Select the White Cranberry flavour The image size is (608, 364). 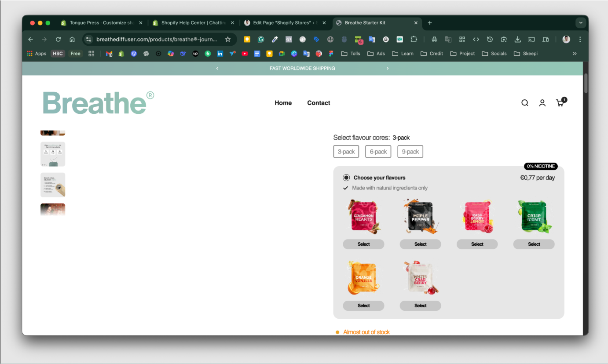click(420, 306)
